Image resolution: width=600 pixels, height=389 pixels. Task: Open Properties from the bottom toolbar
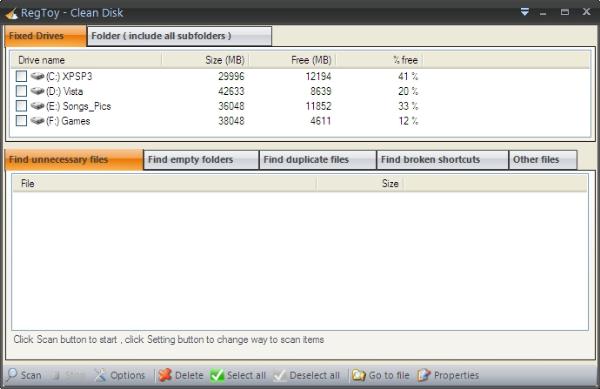click(x=448, y=375)
